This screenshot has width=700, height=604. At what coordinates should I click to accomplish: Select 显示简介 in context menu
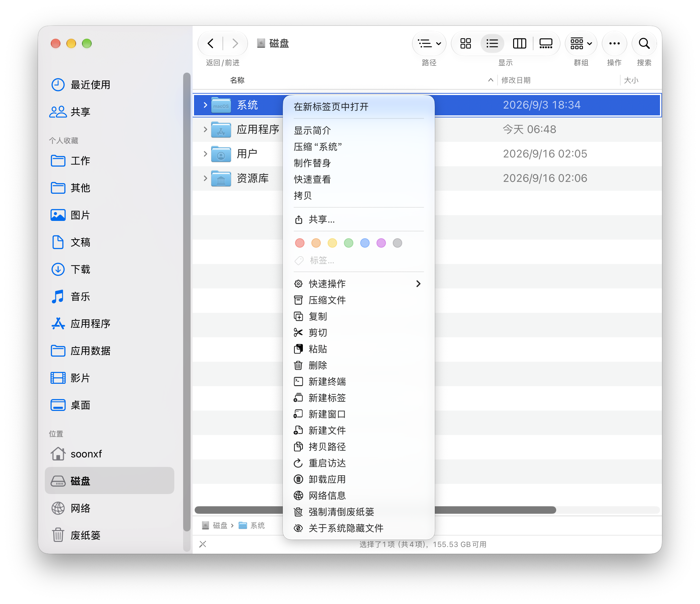(358, 131)
